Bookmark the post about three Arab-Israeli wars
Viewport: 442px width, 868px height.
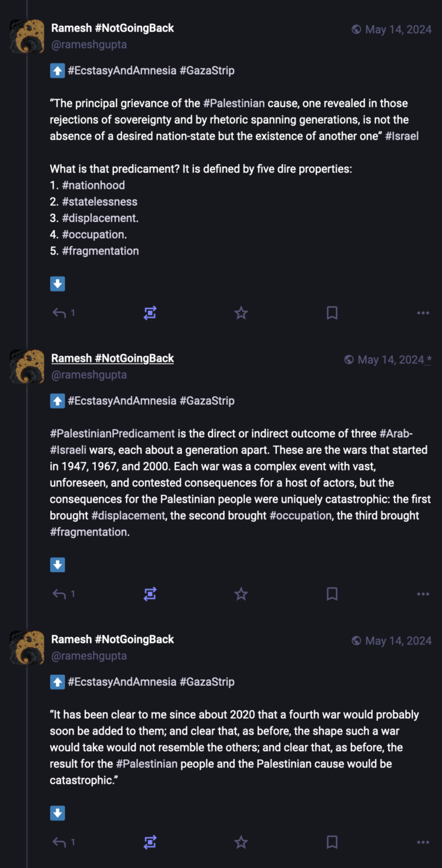click(x=332, y=594)
